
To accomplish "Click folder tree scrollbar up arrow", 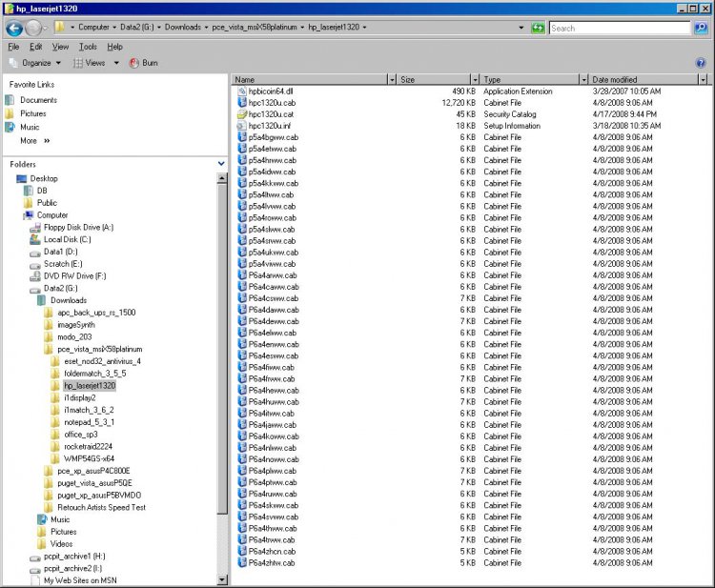I will 222,178.
